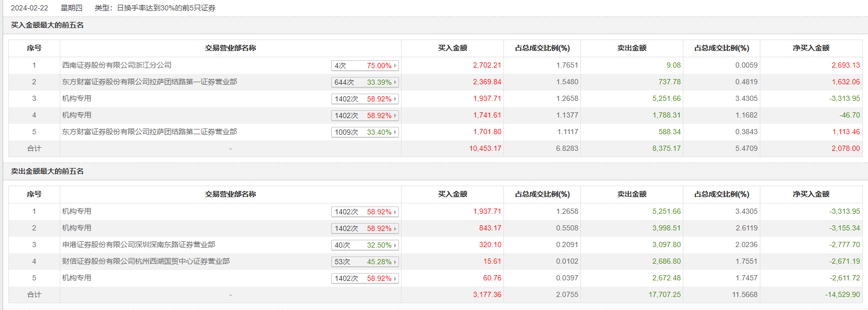
Task: Expand the 4次 75.00% stats dropdown
Action: pyautogui.click(x=395, y=66)
